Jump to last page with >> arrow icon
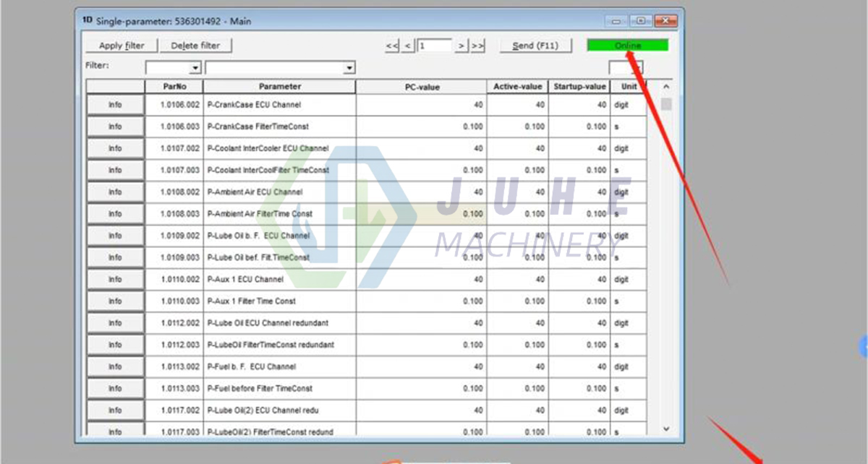The height and width of the screenshot is (464, 868). (477, 45)
